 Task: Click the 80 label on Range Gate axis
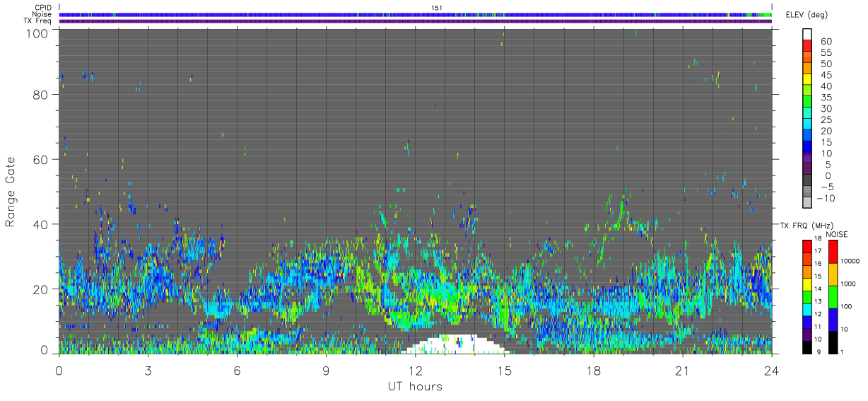[x=40, y=95]
